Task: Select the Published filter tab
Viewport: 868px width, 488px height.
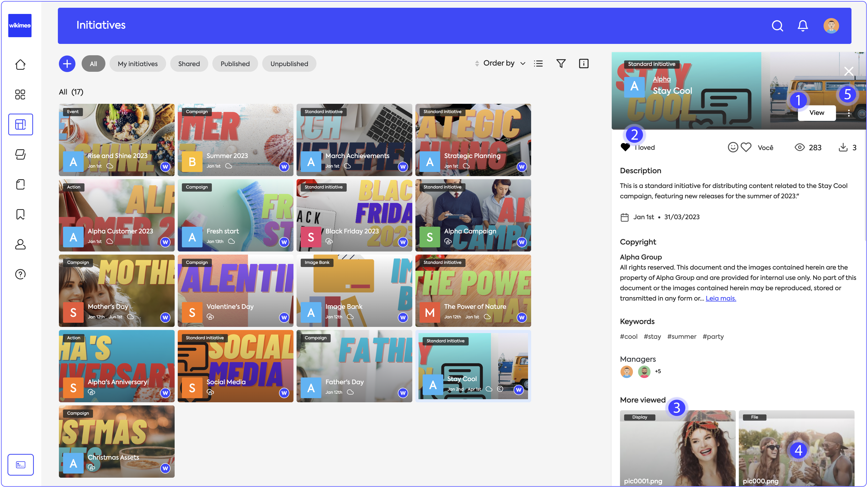Action: click(x=235, y=64)
